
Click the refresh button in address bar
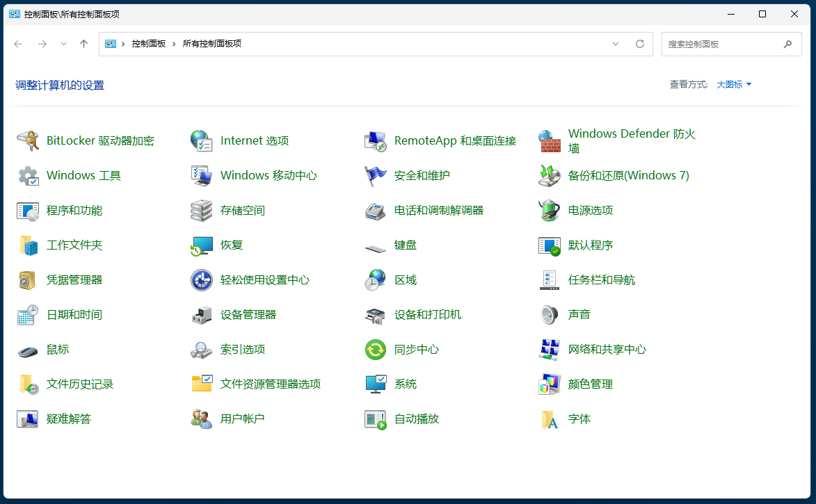click(x=640, y=44)
